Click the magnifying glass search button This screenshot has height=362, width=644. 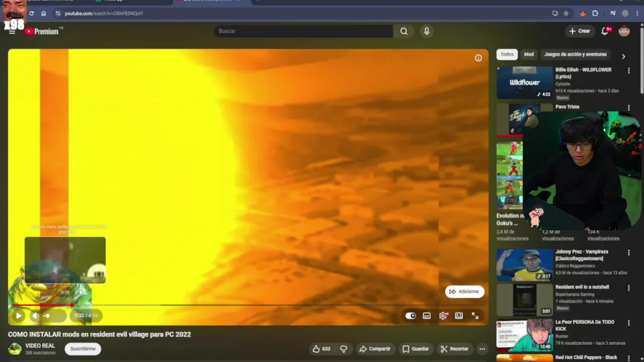point(404,31)
